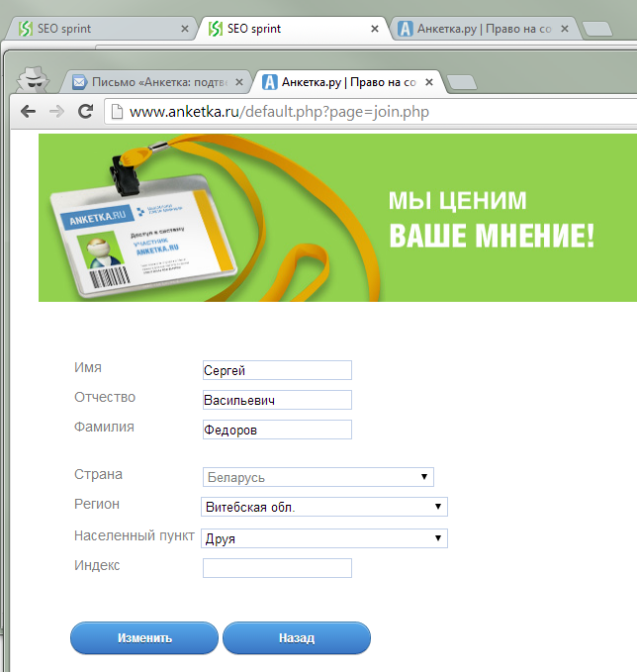Click the empty Индекс input field
This screenshot has width=637, height=672.
[277, 568]
